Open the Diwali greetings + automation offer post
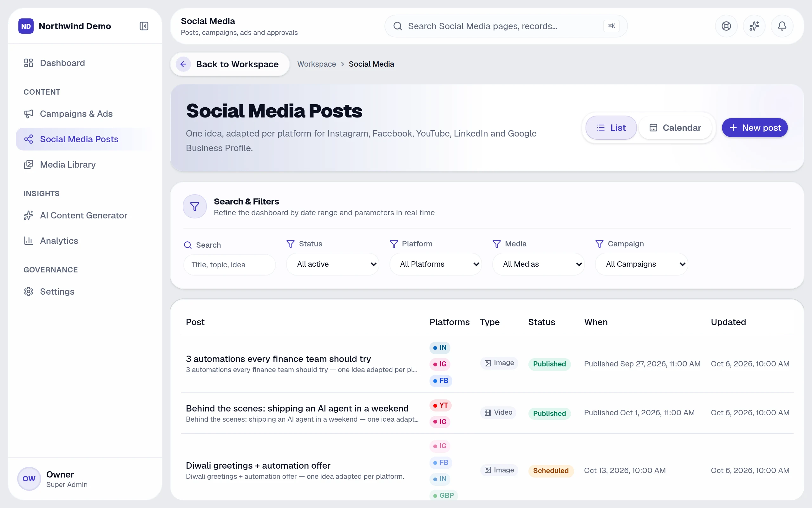812x508 pixels. coord(258,465)
